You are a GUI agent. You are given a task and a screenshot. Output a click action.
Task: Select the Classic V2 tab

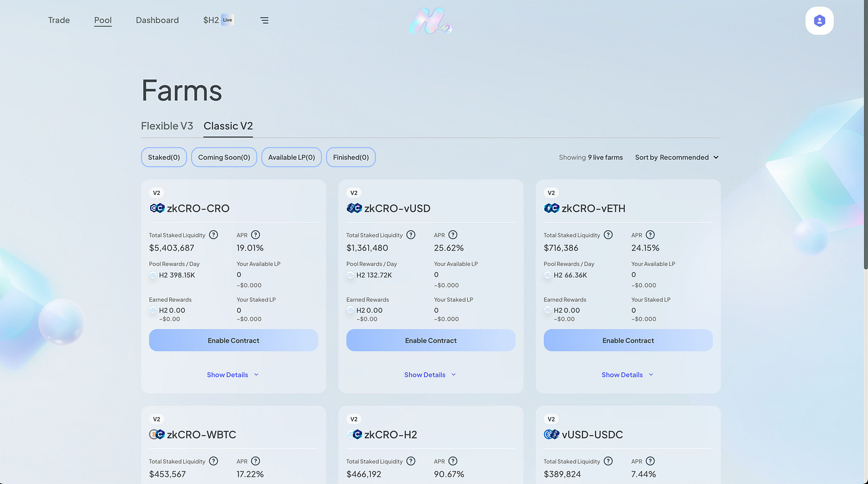click(x=228, y=126)
